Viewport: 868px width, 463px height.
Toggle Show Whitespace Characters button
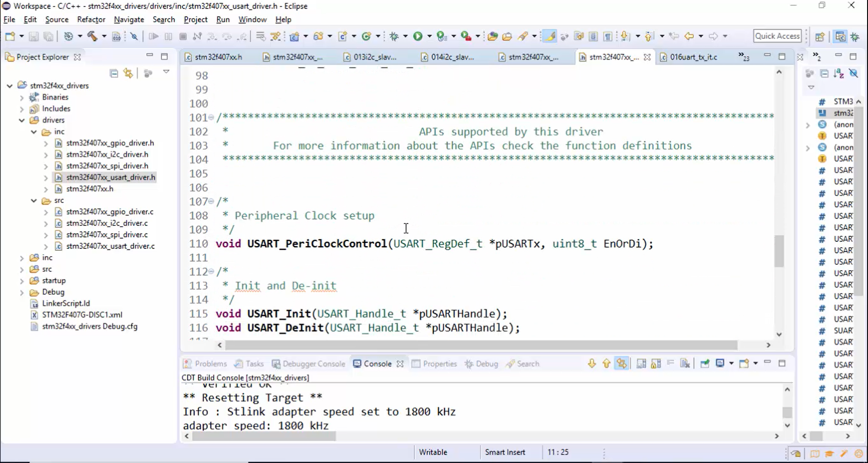[x=608, y=36]
